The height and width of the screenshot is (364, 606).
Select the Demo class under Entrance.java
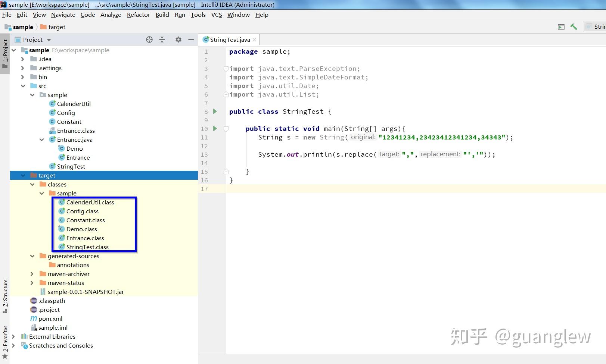click(74, 148)
